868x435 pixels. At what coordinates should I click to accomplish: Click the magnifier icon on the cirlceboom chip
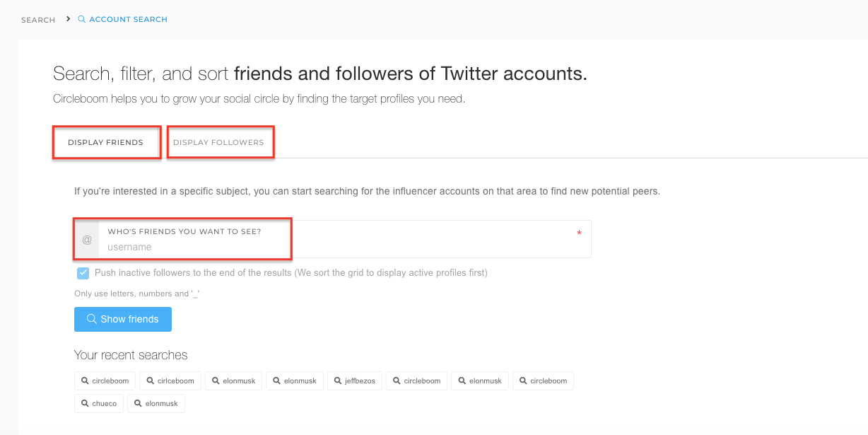tap(149, 381)
